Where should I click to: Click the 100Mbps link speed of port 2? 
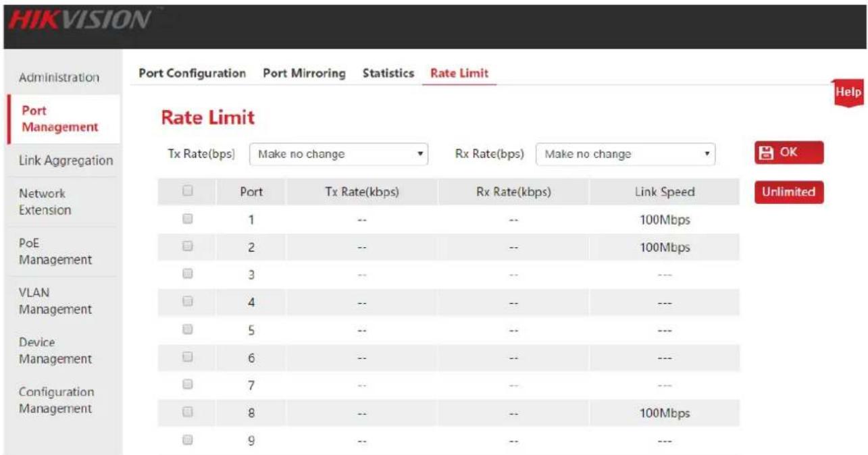click(665, 247)
